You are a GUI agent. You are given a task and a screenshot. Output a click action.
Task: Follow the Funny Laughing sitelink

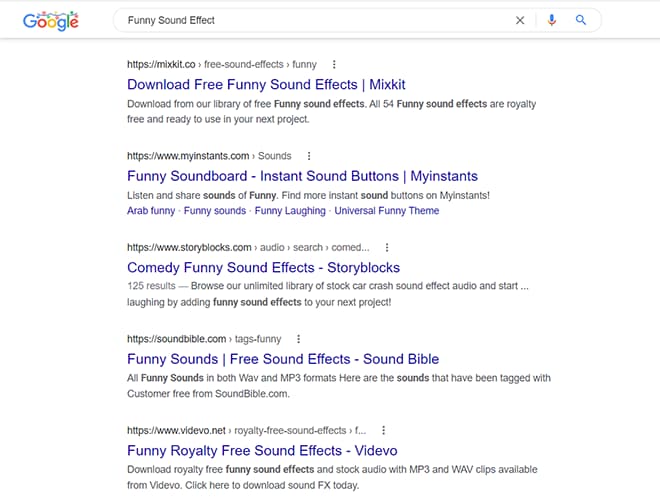pos(290,211)
